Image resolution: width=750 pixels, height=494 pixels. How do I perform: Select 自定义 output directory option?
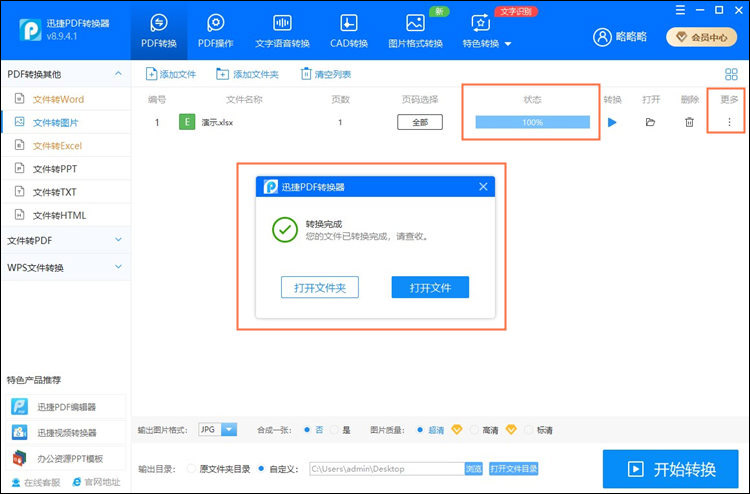[261, 469]
